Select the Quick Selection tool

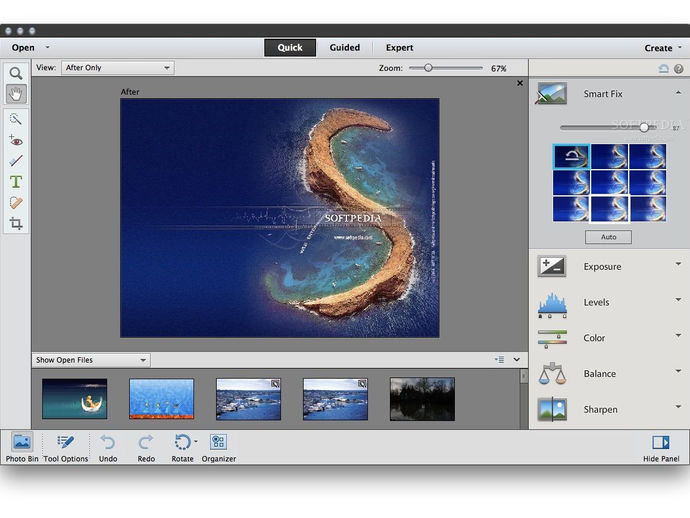coord(16,119)
